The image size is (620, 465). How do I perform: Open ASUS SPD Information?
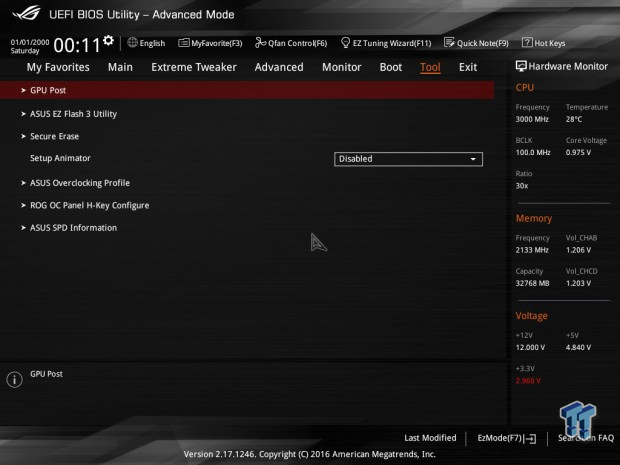coord(74,228)
